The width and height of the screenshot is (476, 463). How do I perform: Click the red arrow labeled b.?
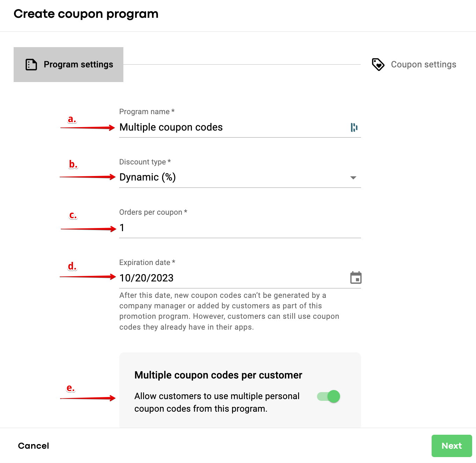tap(88, 177)
